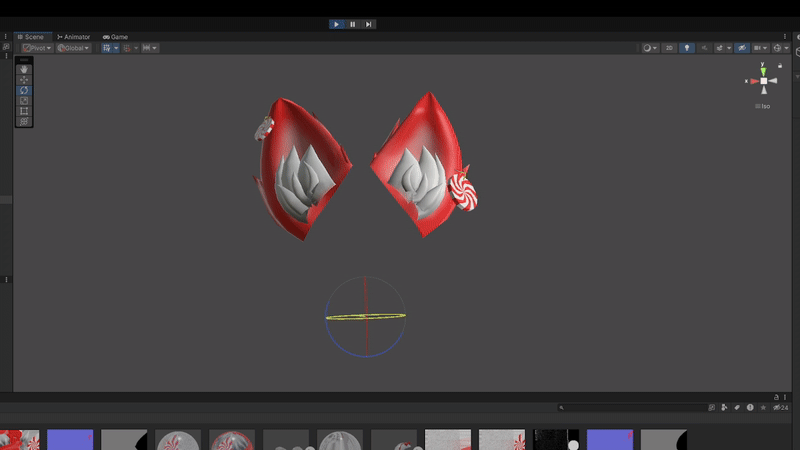This screenshot has width=800, height=450.
Task: Select the Rotate tool
Action: [25, 90]
